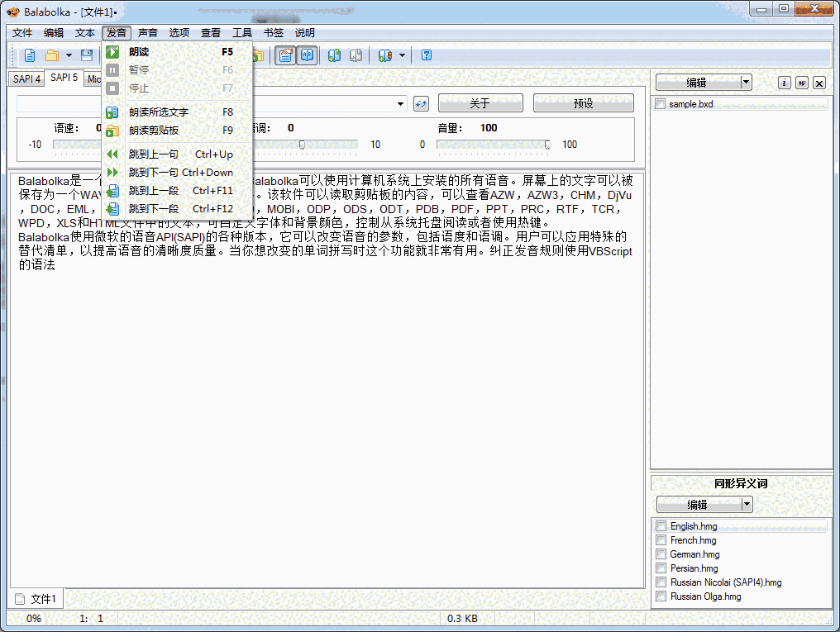
Task: Open the 文件 menu
Action: 22,33
